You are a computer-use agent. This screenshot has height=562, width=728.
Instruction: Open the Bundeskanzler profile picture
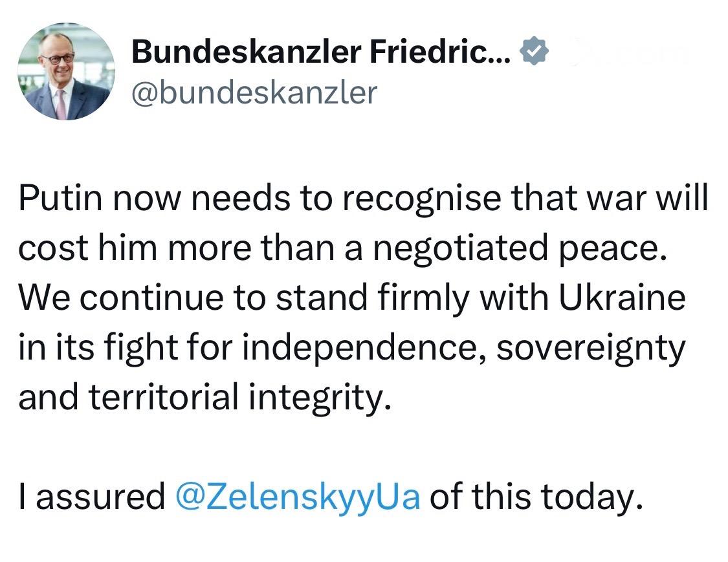[67, 71]
